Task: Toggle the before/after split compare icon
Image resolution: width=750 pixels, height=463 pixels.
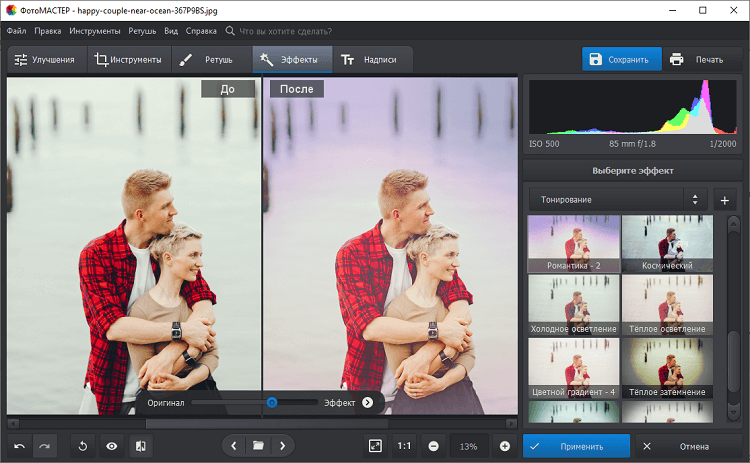Action: 141,446
